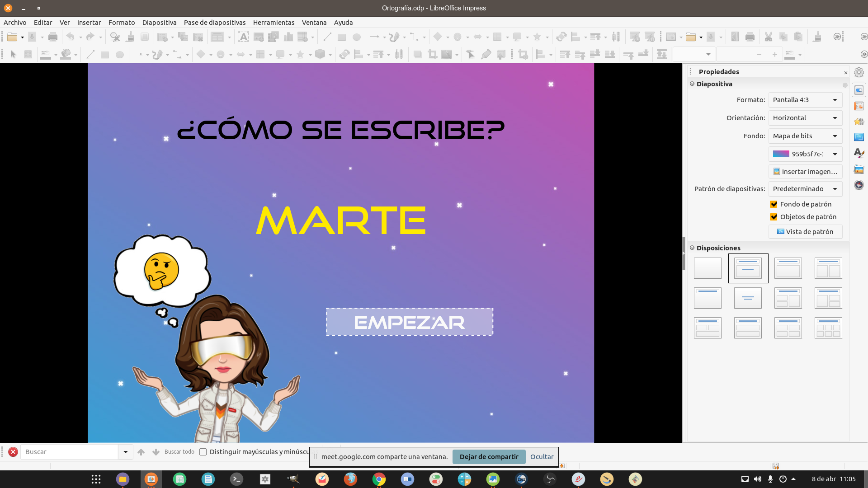Click the Cut scissors icon

768,37
